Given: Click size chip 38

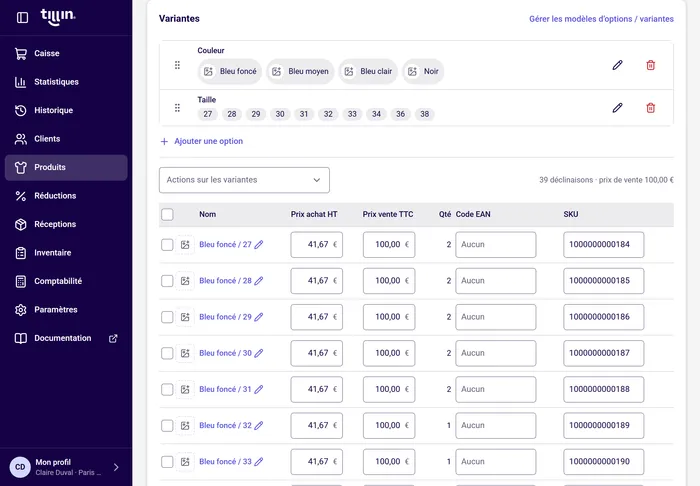Looking at the screenshot, I should (x=425, y=114).
